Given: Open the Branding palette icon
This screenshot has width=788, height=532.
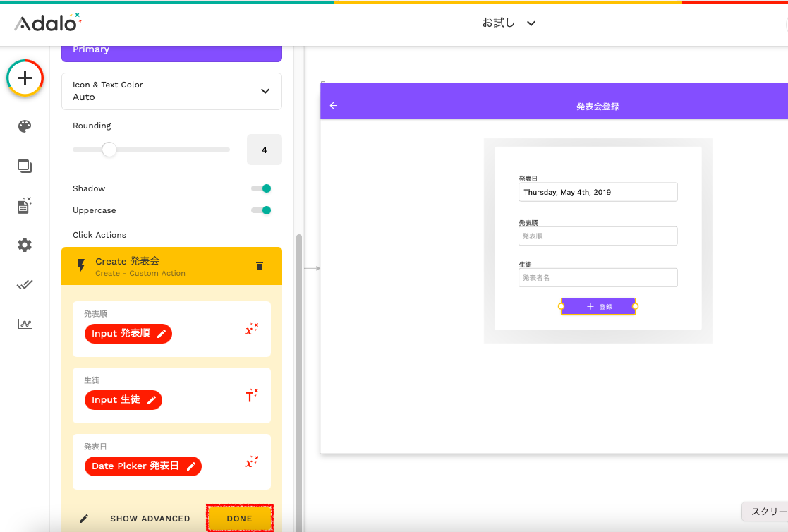Looking at the screenshot, I should (25, 126).
